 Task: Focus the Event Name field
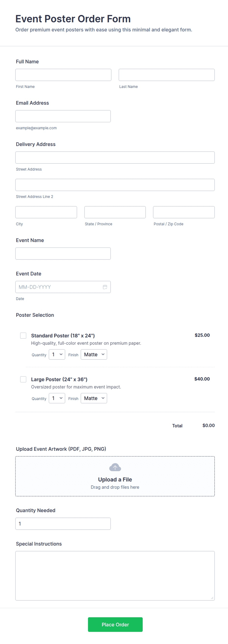63,253
